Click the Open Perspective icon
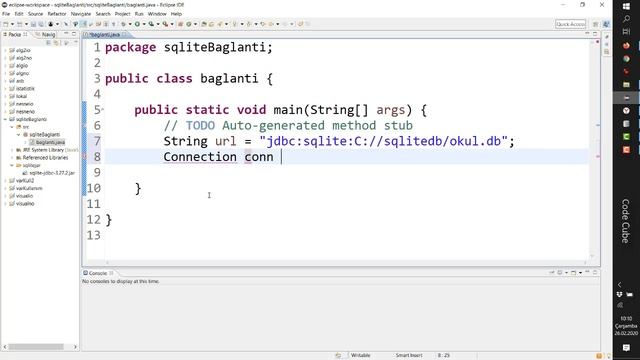The image size is (640, 360). (x=596, y=24)
